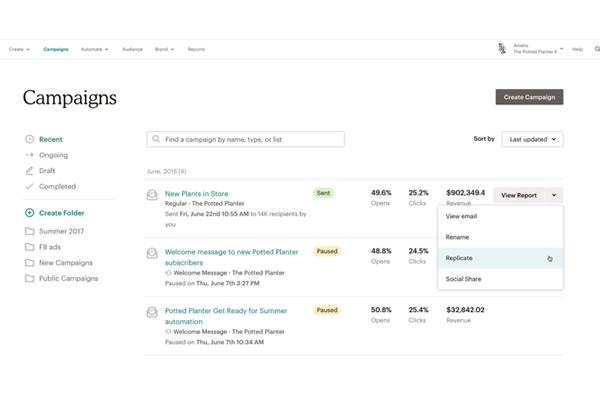Select the Ongoing filter
The height and width of the screenshot is (420, 600).
point(54,155)
